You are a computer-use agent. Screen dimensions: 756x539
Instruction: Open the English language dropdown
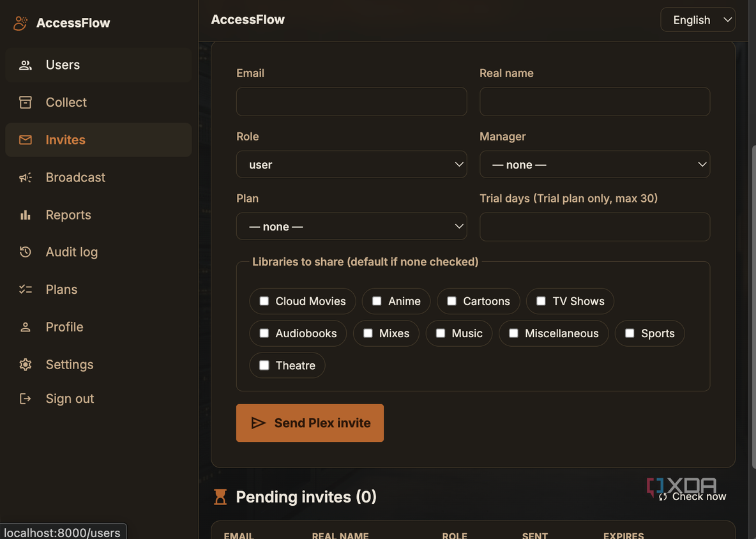(698, 20)
